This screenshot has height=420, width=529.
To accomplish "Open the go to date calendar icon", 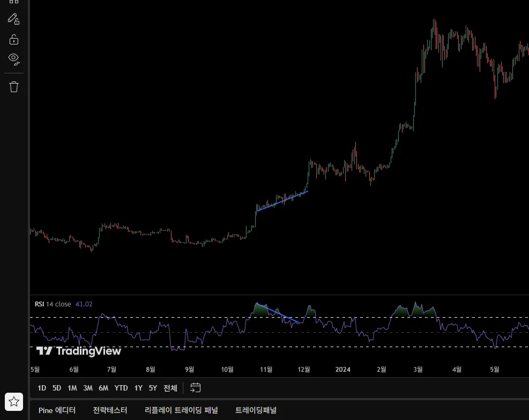I will (x=195, y=388).
